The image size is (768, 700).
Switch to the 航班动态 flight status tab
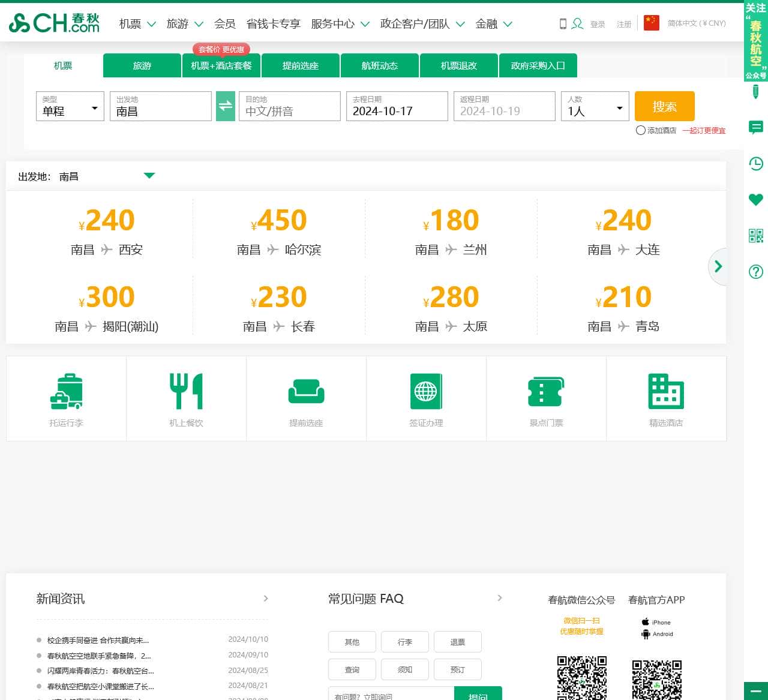pyautogui.click(x=380, y=65)
